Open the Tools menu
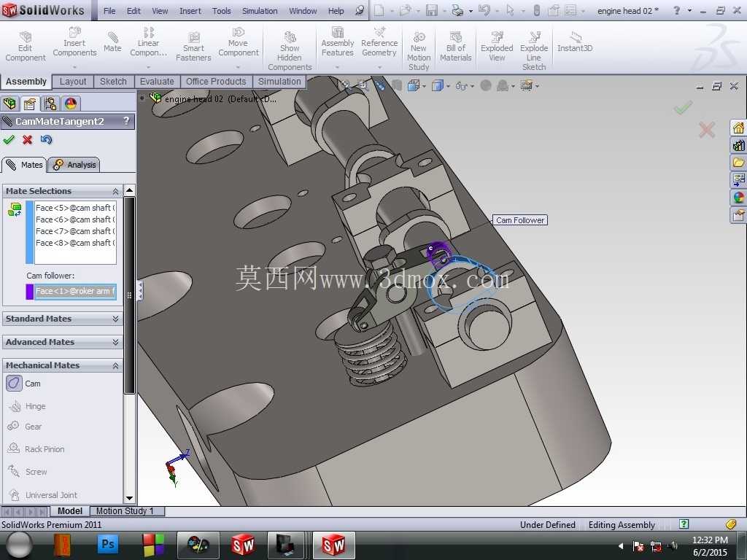747x560 pixels. tap(222, 10)
